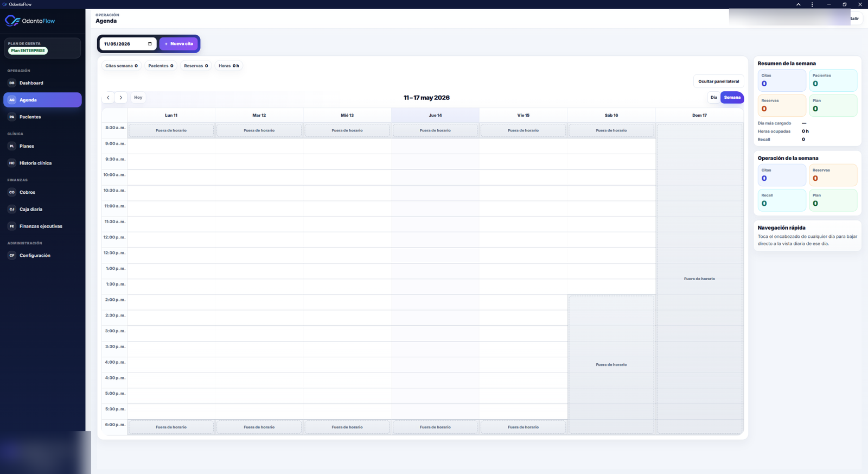868x474 pixels.
Task: Click Plan card in Resumen de la semana
Action: [833, 105]
